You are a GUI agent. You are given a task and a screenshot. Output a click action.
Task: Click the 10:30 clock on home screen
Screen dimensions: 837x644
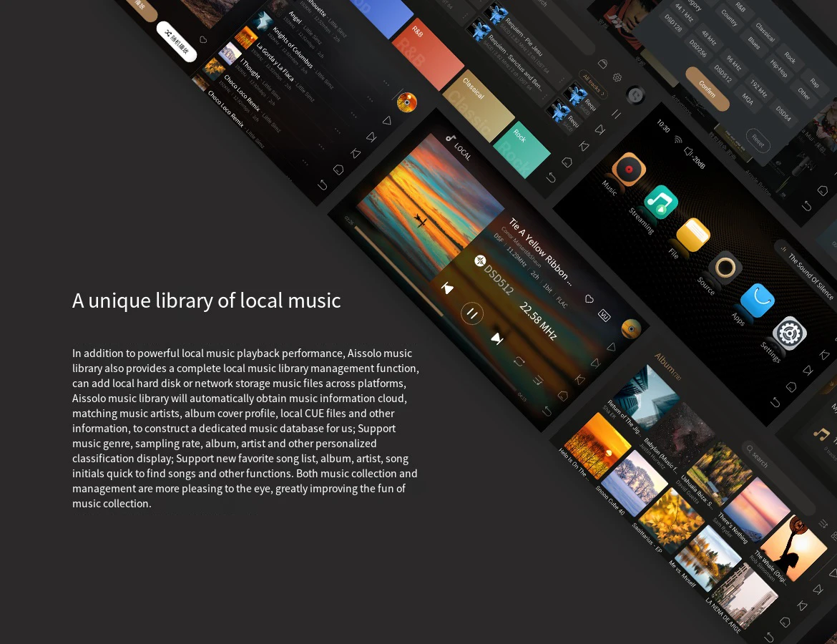tap(663, 126)
